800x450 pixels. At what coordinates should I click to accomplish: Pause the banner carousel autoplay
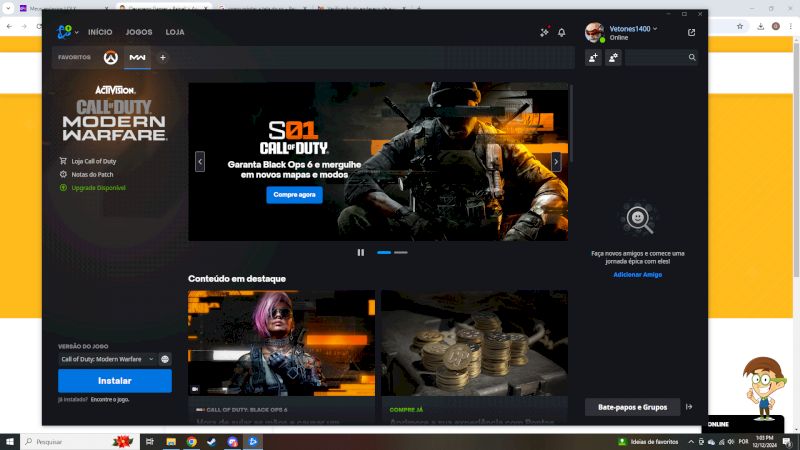(x=361, y=252)
